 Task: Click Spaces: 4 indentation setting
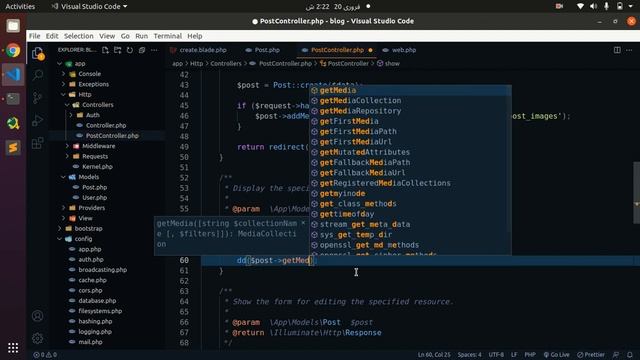pos(469,355)
